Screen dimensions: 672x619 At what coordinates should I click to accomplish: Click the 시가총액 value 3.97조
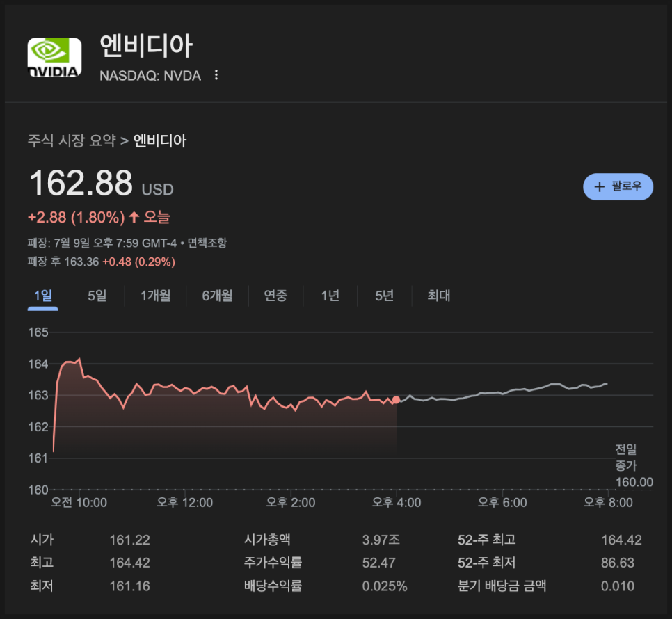point(381,540)
